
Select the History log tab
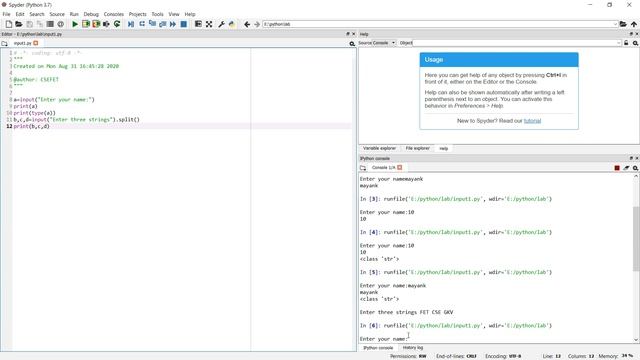[413, 348]
